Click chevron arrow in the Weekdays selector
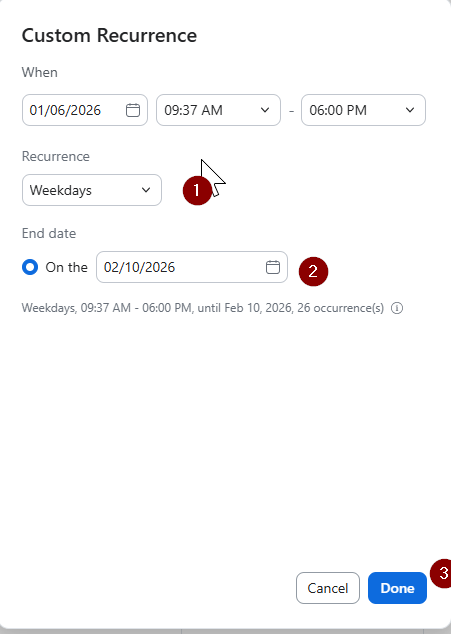 pos(146,190)
